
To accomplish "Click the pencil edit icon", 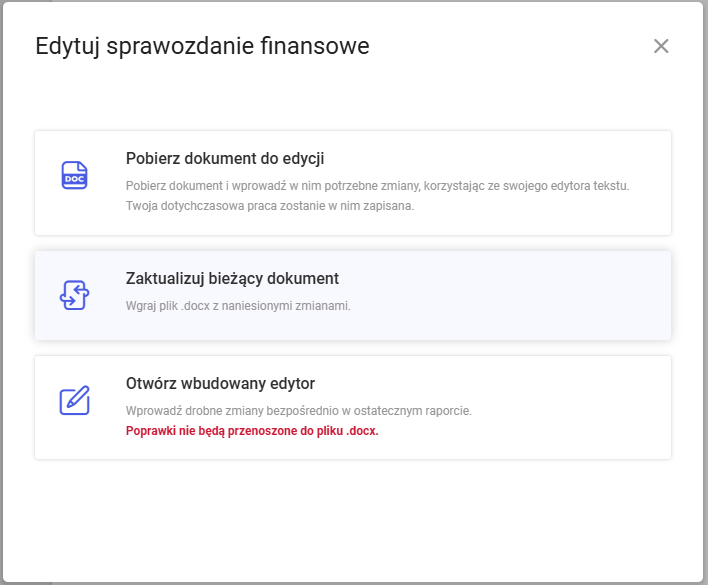I will click(75, 400).
